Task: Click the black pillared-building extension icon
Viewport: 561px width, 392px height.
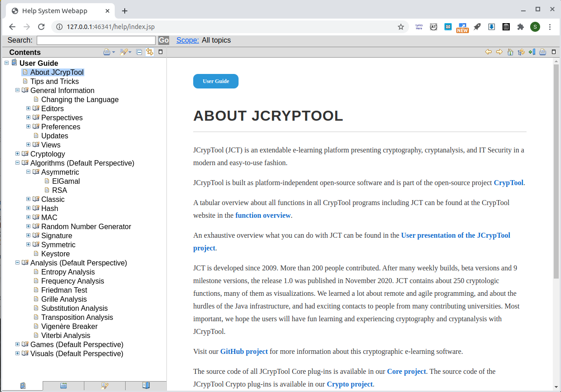Action: 506,27
